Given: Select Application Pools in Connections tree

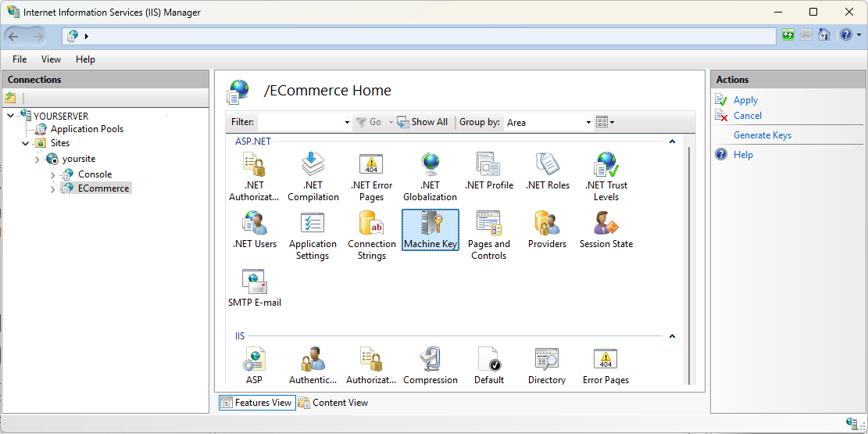Looking at the screenshot, I should pos(87,129).
